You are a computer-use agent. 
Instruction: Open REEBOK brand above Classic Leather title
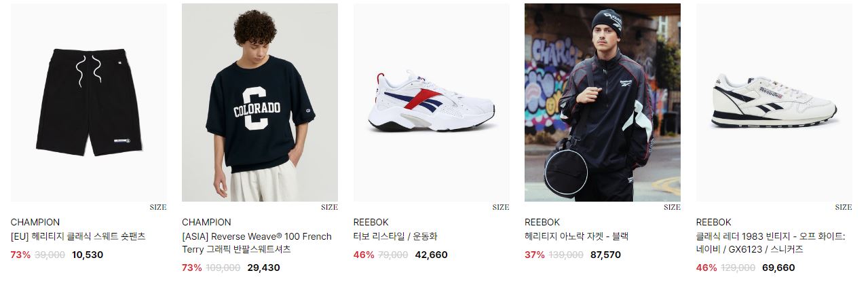(x=714, y=222)
